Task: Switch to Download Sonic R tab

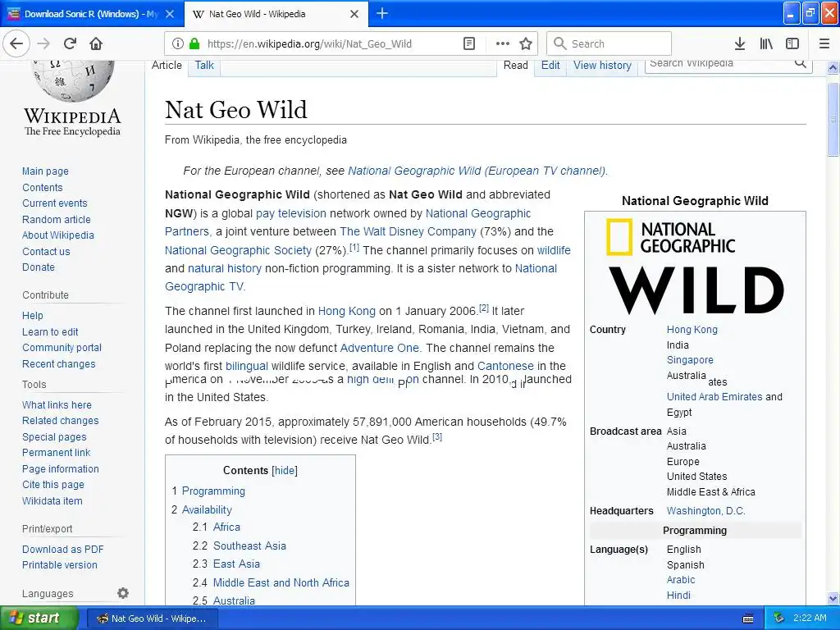Action: [91, 14]
